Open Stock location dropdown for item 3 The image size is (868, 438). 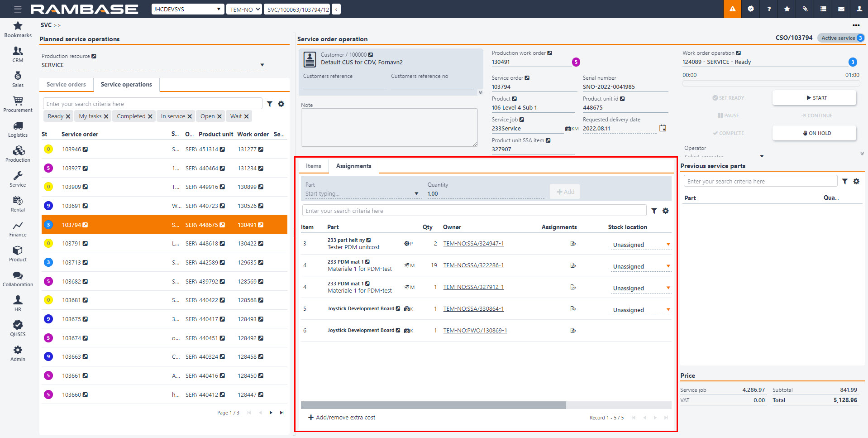[668, 245]
